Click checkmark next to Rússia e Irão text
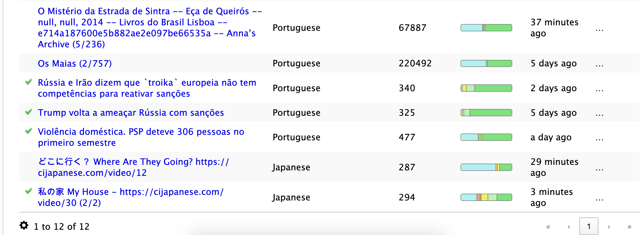The height and width of the screenshot is (235, 644). (x=29, y=82)
